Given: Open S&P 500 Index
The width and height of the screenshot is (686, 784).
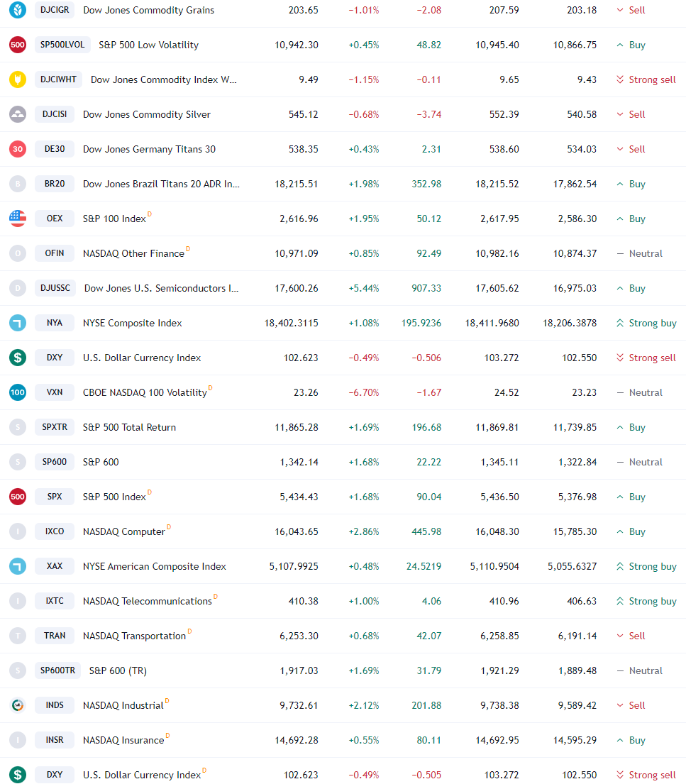Looking at the screenshot, I should coord(114,497).
